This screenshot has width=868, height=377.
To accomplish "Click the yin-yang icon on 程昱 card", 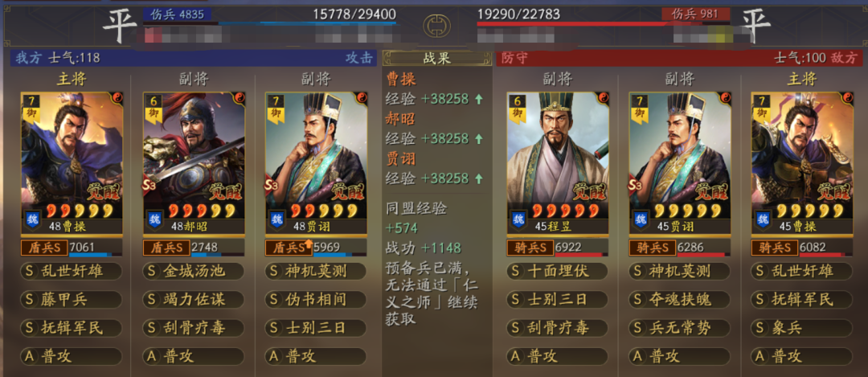I will pos(603,98).
